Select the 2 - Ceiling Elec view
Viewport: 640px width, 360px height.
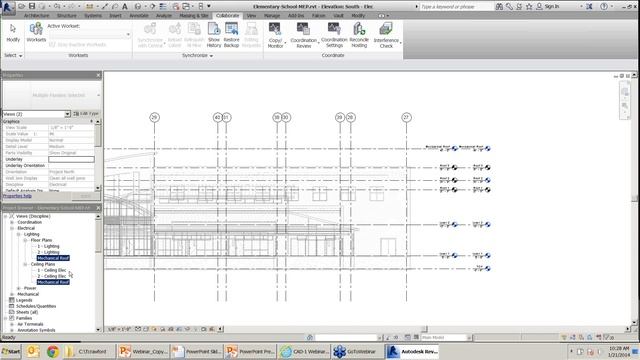tap(51, 276)
